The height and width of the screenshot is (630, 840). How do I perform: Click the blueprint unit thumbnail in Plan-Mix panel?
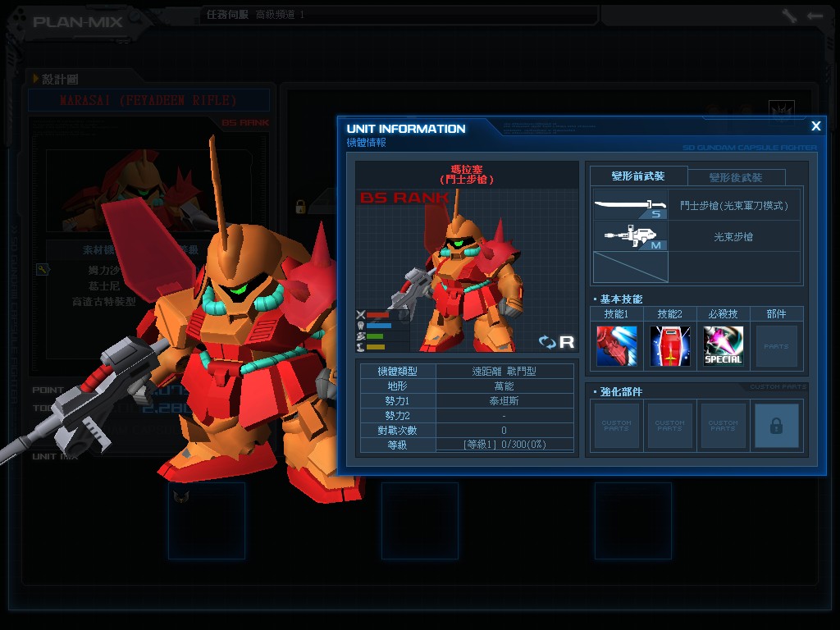pyautogui.click(x=148, y=190)
